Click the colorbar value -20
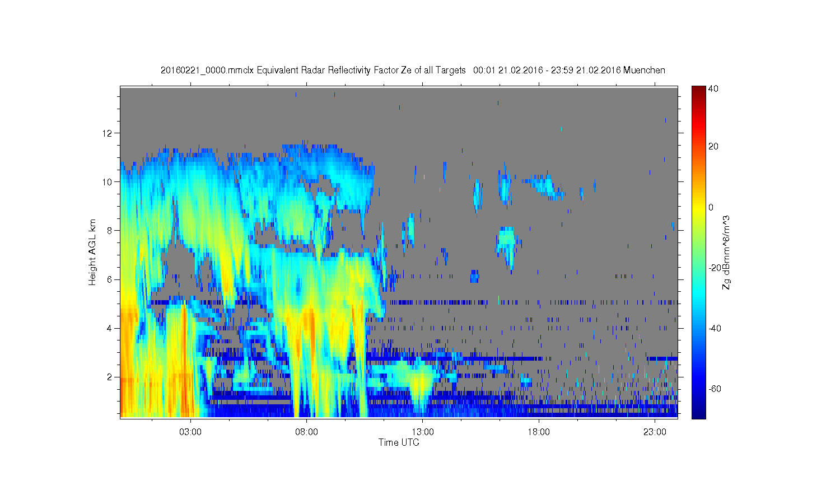The image size is (840, 504). [x=715, y=268]
